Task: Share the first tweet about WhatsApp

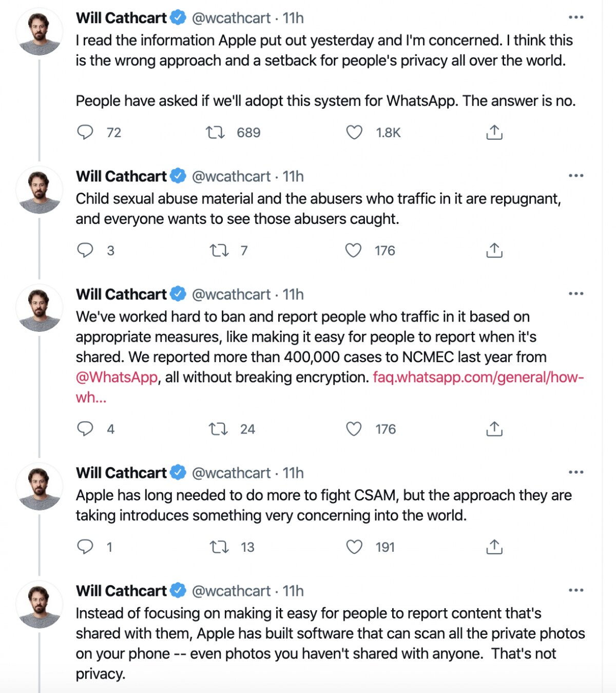Action: 494,133
